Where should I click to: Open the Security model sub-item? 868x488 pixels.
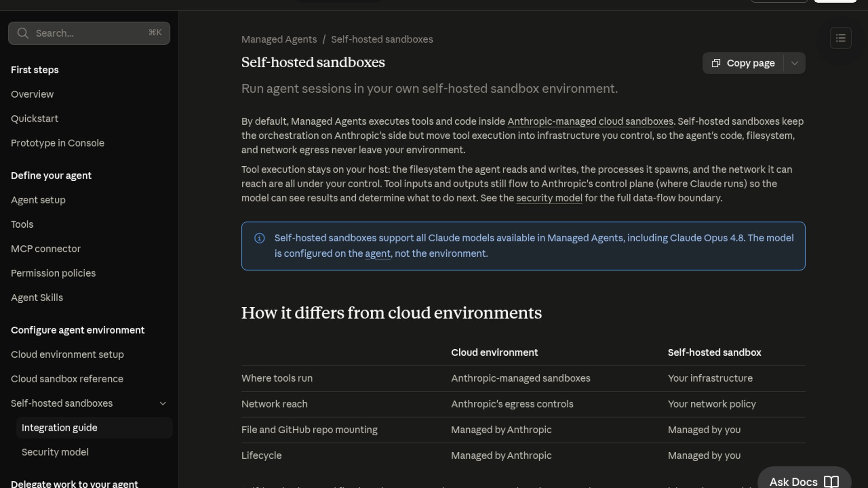[x=55, y=452]
